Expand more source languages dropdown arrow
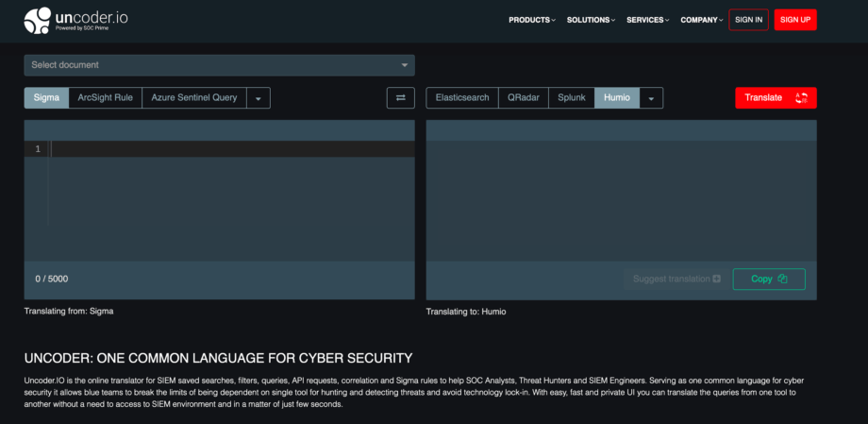 click(259, 98)
